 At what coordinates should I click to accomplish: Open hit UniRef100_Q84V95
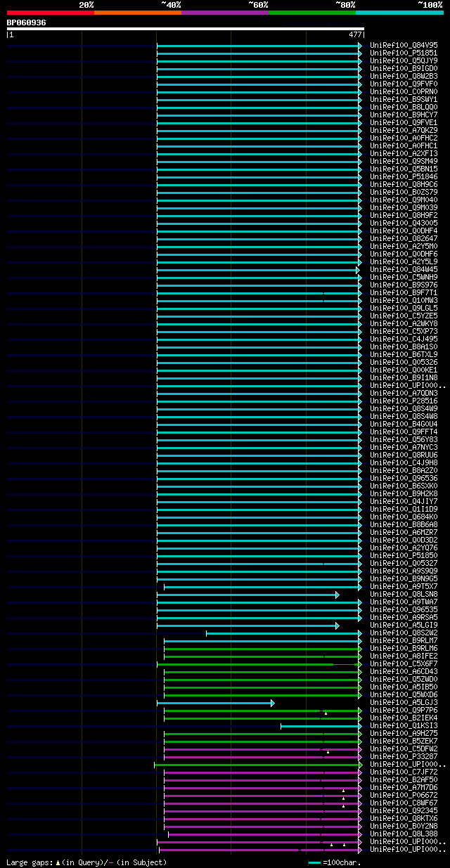point(404,45)
